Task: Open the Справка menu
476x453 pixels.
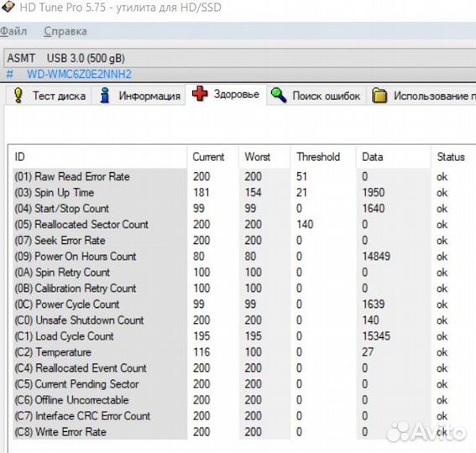Action: coord(65,31)
